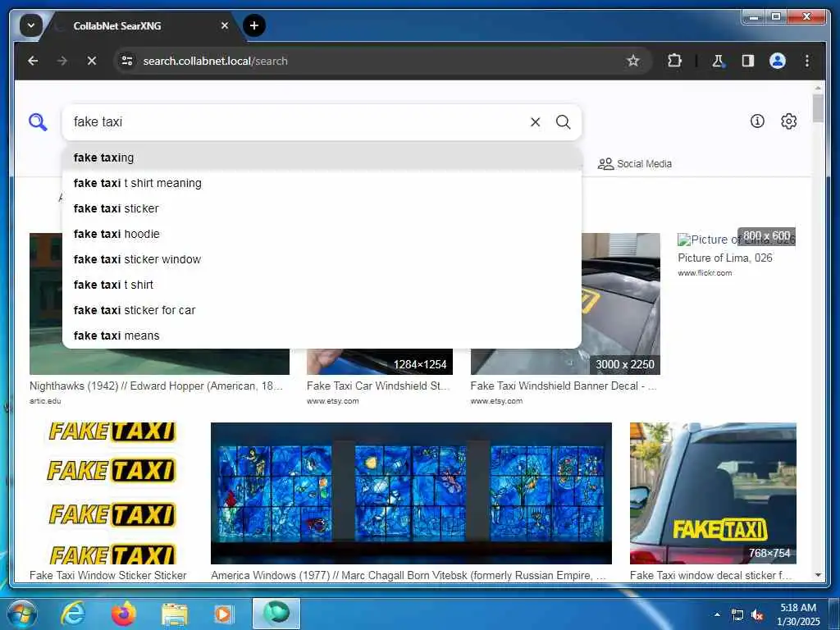The height and width of the screenshot is (630, 840).
Task: Open Windows Explorer folder in taskbar
Action: coord(175,614)
